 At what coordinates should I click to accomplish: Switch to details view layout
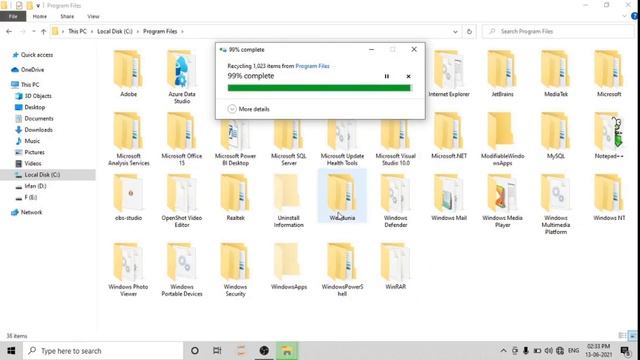(622, 336)
